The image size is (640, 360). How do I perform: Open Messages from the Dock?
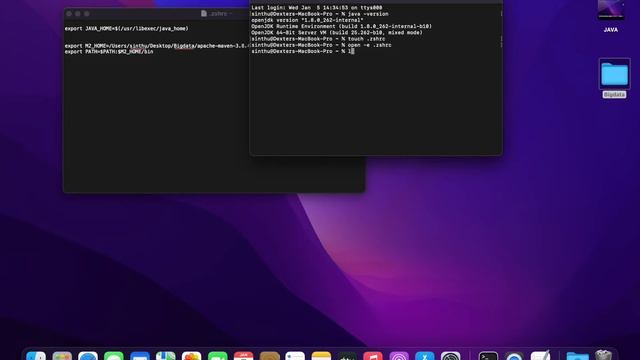coord(114,356)
